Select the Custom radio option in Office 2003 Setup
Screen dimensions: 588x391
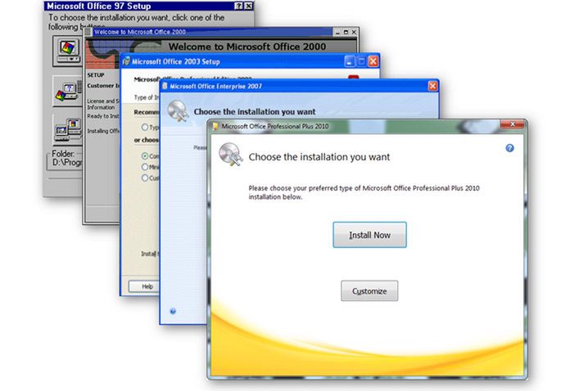tap(145, 178)
